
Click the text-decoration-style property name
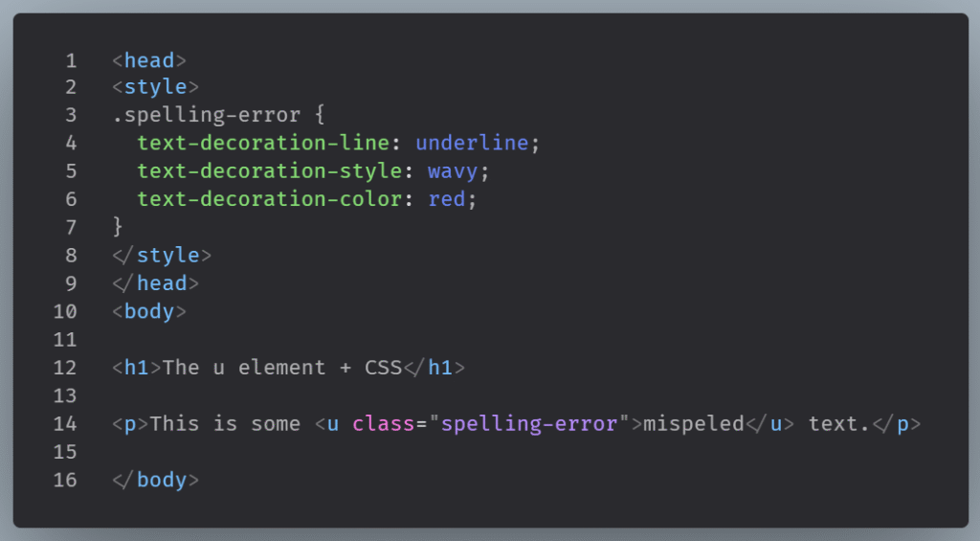(267, 171)
